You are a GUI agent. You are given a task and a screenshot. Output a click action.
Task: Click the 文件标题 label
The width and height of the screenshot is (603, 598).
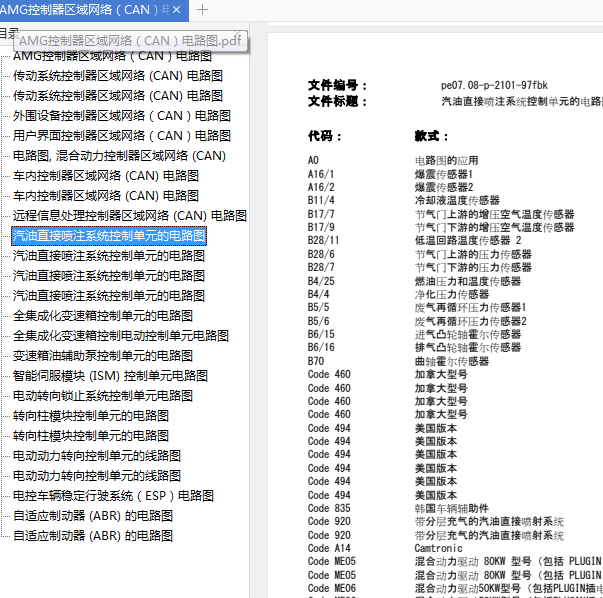(x=337, y=102)
